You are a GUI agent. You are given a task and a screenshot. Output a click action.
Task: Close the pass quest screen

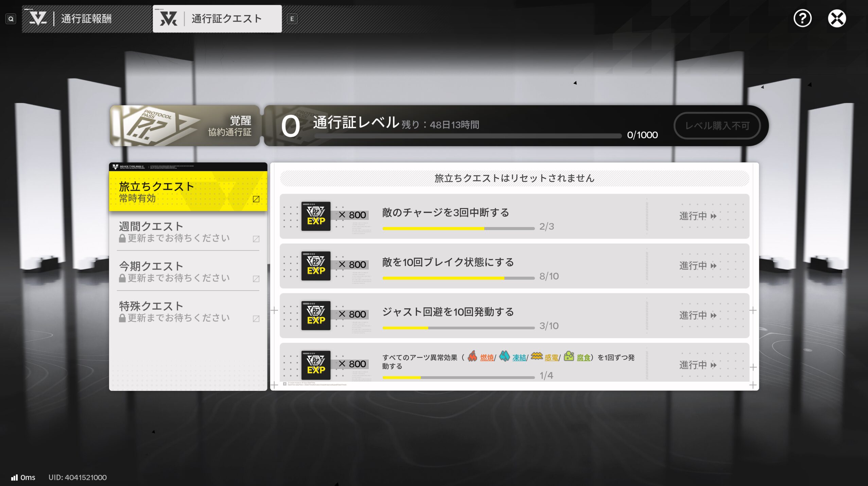click(x=836, y=18)
